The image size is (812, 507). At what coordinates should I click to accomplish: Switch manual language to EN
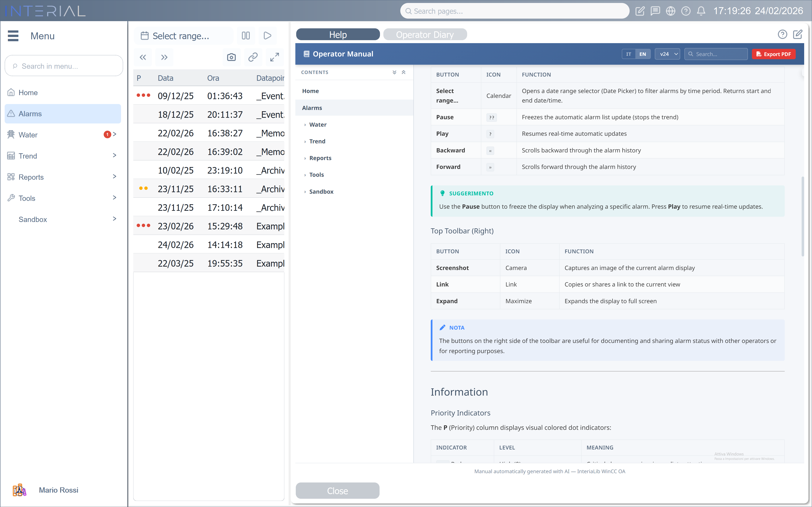pos(643,54)
